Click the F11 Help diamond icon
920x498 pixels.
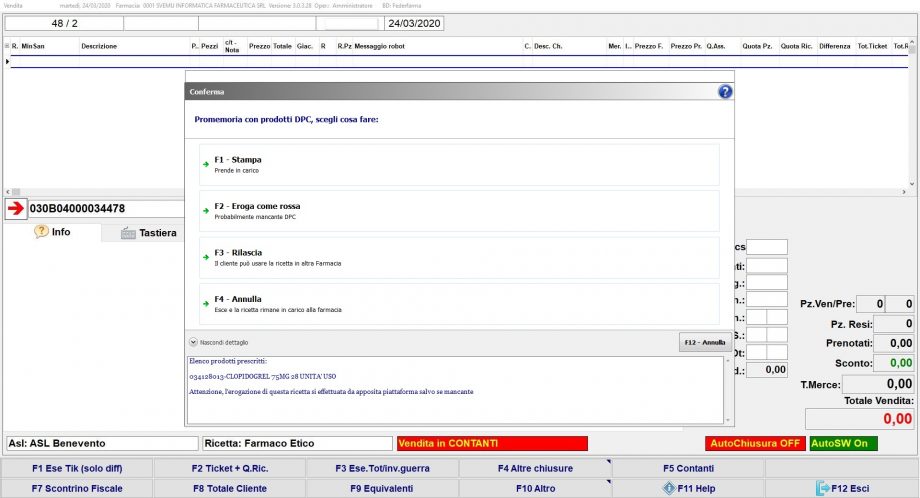[667, 488]
